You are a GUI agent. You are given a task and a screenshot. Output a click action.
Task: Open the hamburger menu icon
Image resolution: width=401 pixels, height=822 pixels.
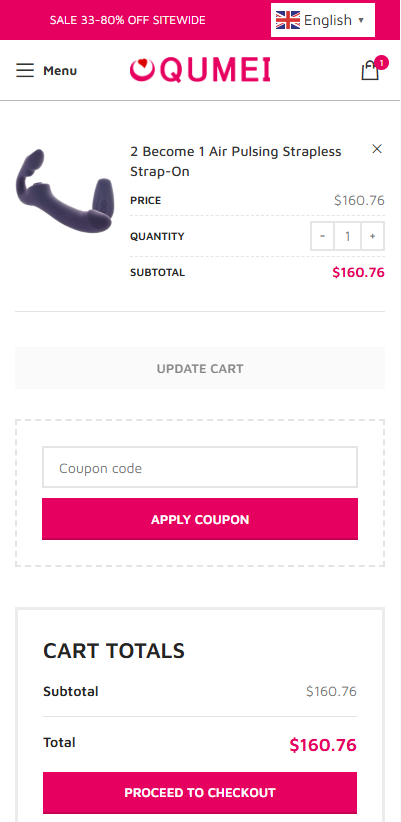pyautogui.click(x=25, y=70)
